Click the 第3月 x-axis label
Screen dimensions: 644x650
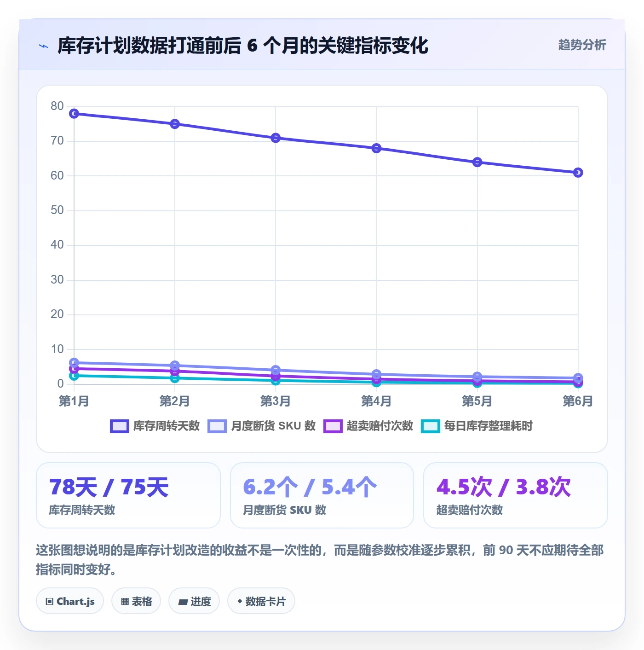[x=276, y=401]
